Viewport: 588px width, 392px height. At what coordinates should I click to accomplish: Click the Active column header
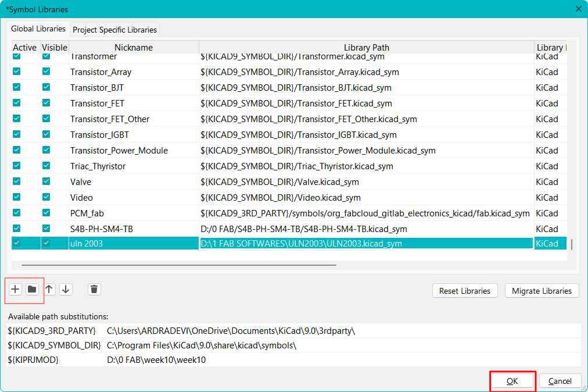[25, 47]
